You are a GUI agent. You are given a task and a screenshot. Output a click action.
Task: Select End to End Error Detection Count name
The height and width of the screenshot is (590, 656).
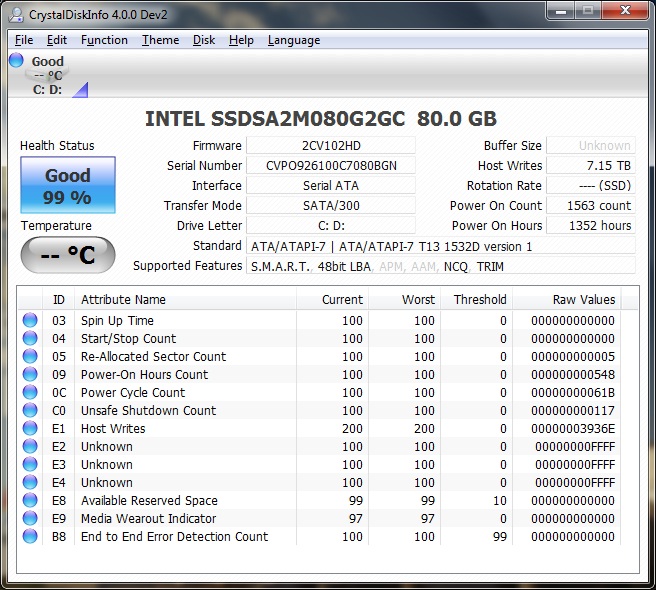pos(174,536)
